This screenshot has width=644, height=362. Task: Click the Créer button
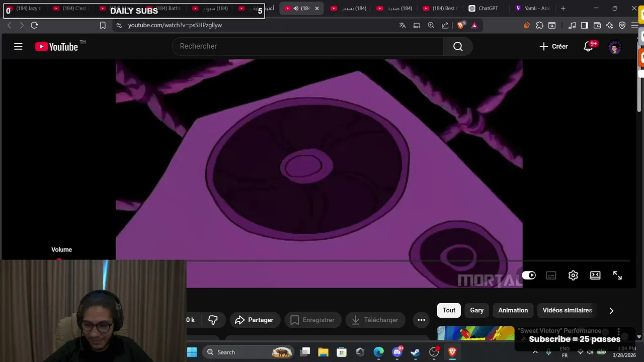click(x=553, y=46)
